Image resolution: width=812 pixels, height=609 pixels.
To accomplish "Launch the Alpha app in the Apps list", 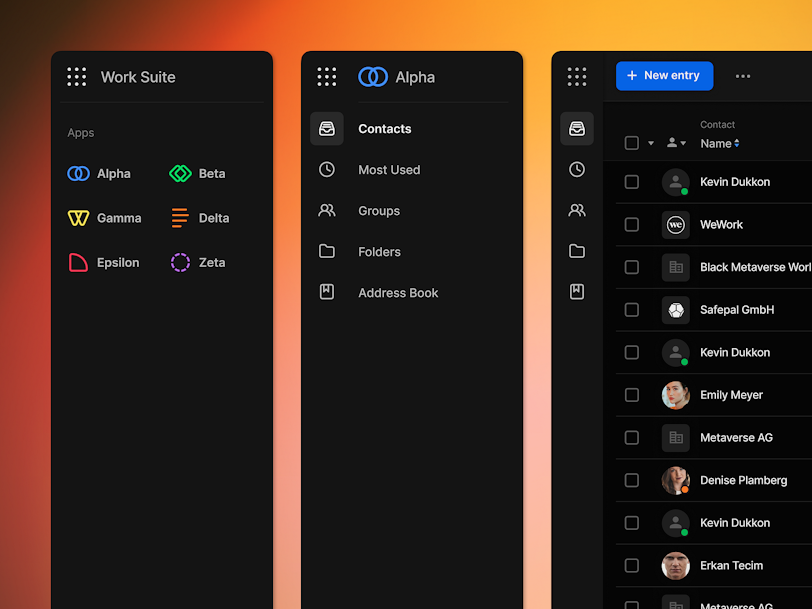I will 99,173.
